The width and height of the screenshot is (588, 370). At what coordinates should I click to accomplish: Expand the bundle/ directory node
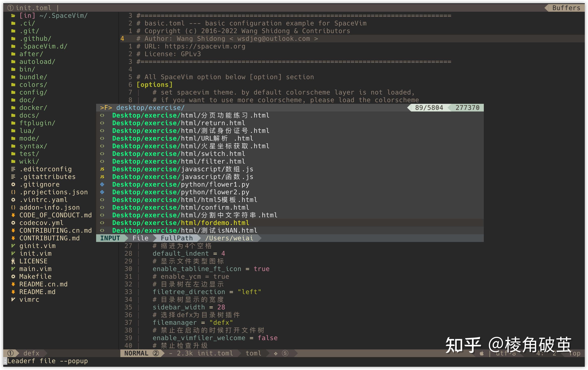click(33, 77)
